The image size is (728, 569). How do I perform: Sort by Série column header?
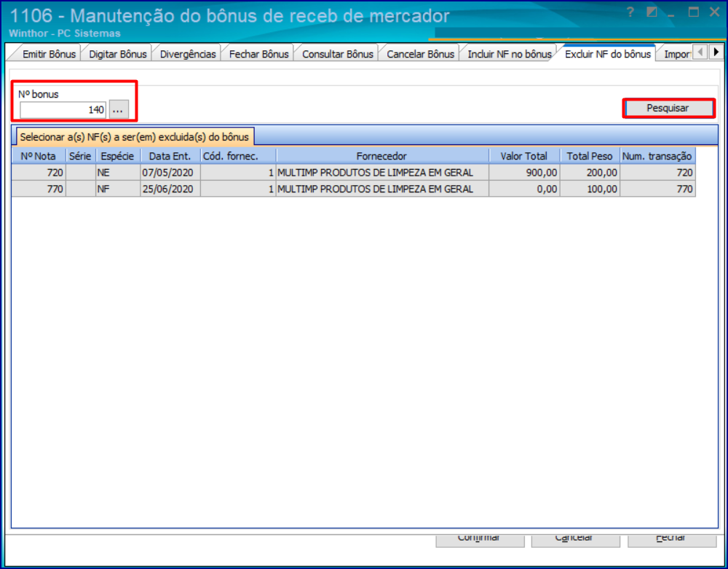pos(80,156)
